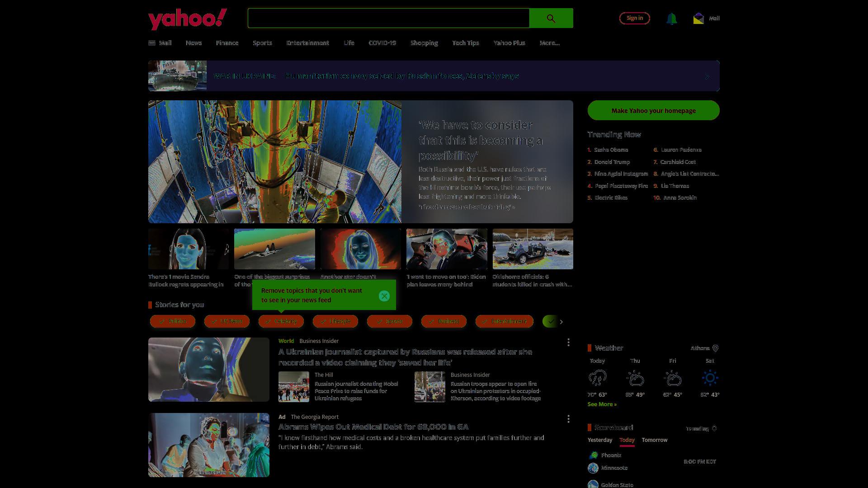868x488 pixels.
Task: Open options menu for Abrams ad
Action: (568, 419)
